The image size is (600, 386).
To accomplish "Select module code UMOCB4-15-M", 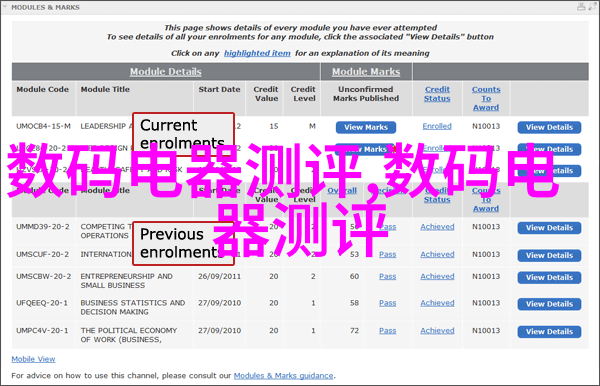I will click(x=43, y=126).
